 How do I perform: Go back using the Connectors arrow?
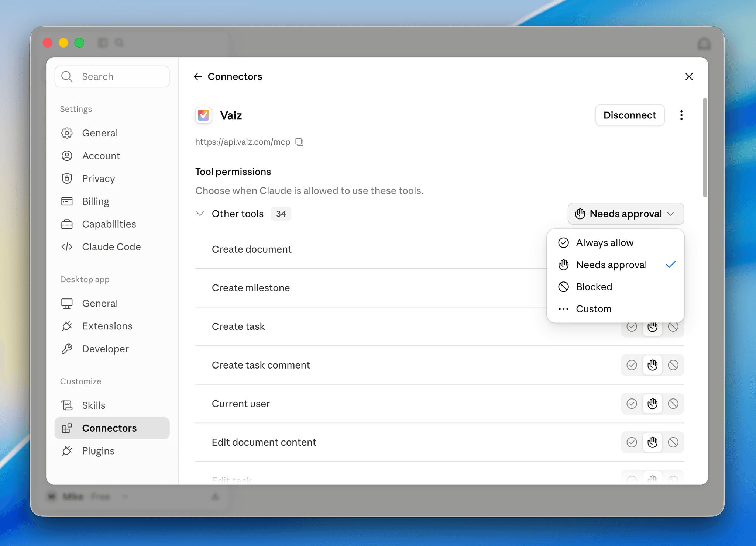tap(198, 76)
